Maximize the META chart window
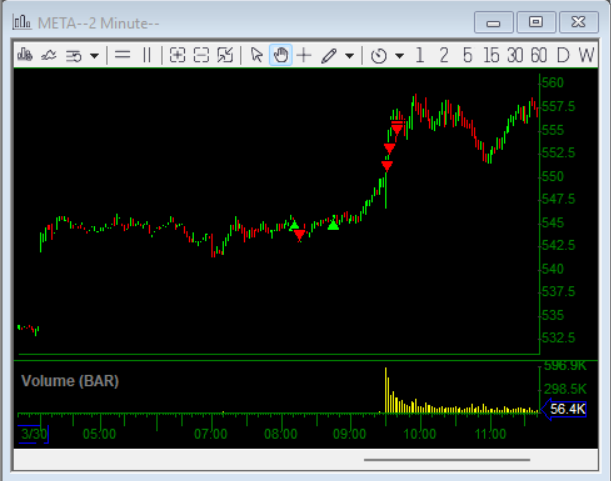The width and height of the screenshot is (611, 481). click(x=536, y=22)
